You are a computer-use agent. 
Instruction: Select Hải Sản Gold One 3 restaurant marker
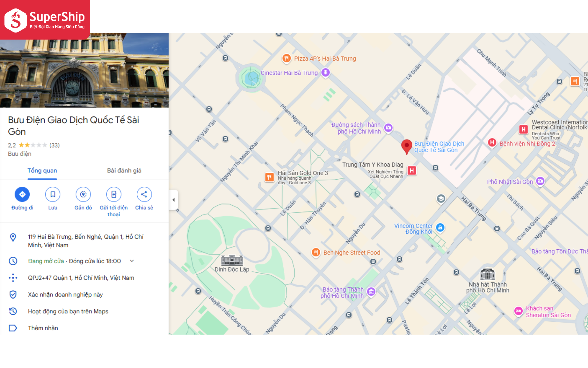[269, 177]
